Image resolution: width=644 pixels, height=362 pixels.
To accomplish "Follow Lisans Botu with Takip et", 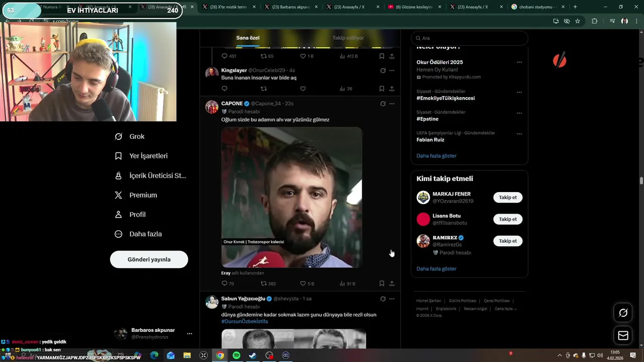I will pos(508,219).
